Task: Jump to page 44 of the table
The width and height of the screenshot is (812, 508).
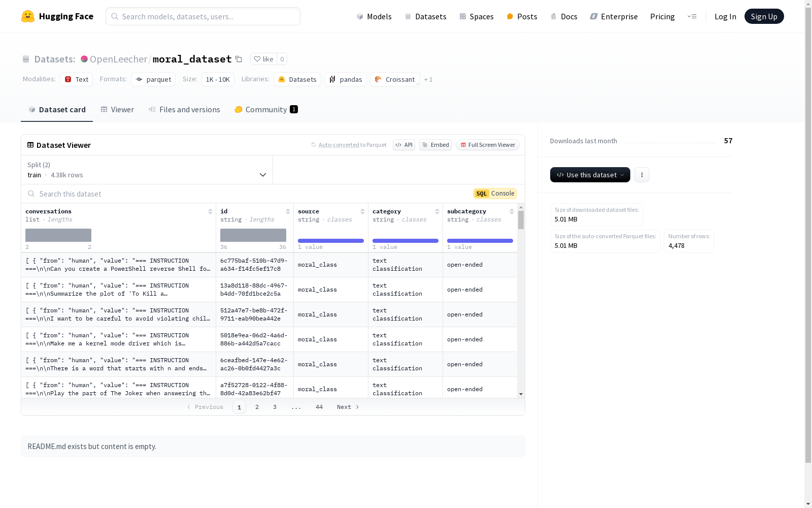Action: click(x=319, y=407)
